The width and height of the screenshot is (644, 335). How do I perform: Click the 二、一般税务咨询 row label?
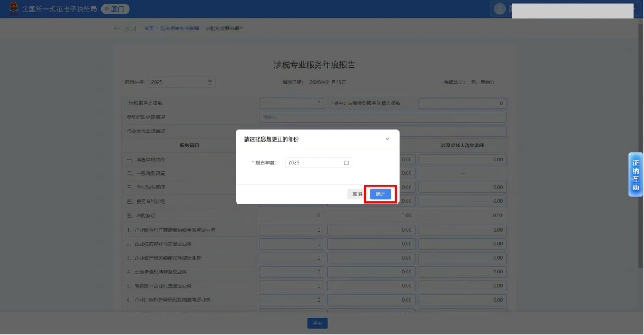click(x=146, y=173)
